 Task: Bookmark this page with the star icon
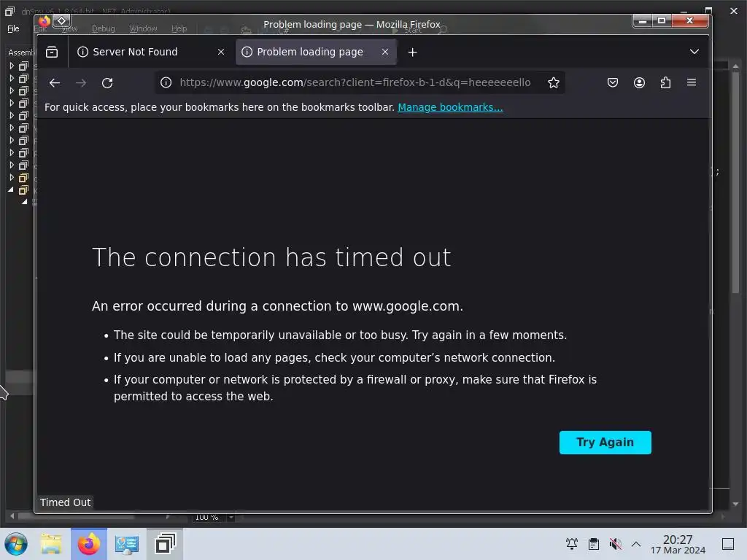click(x=553, y=83)
